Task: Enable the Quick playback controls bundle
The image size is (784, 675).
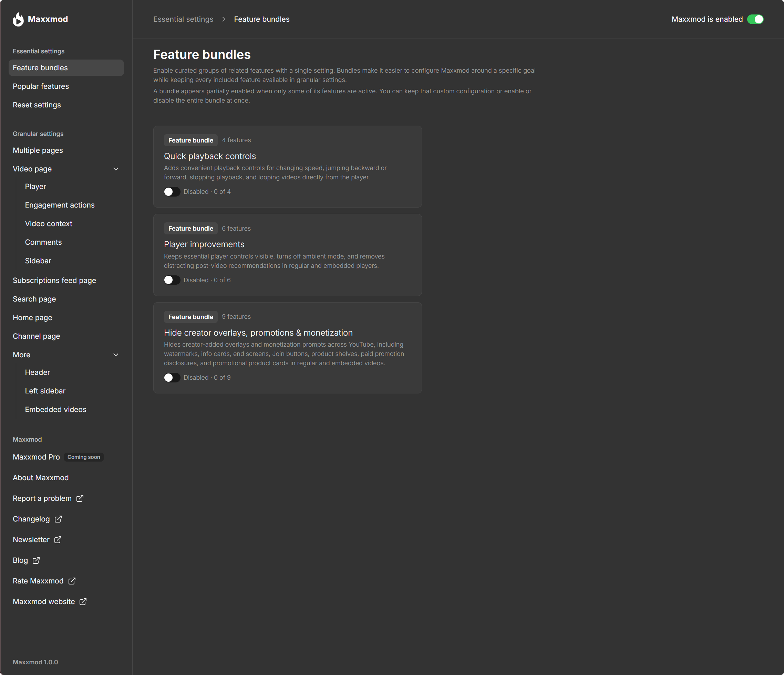Action: [x=172, y=192]
